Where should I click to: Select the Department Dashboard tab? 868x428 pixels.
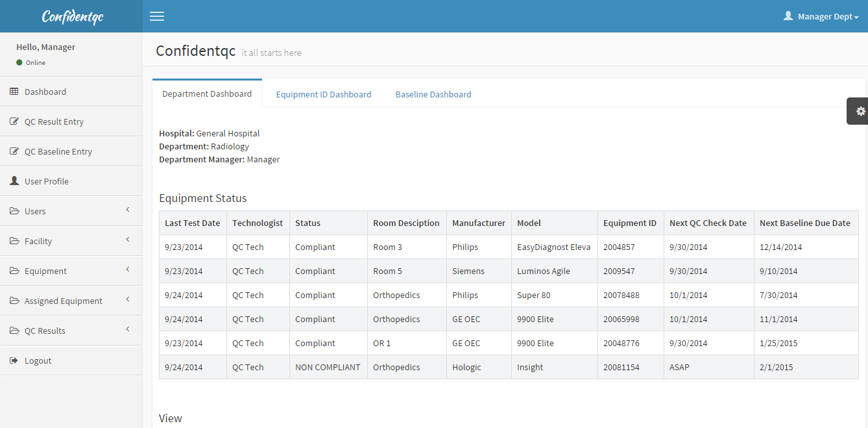tap(207, 94)
